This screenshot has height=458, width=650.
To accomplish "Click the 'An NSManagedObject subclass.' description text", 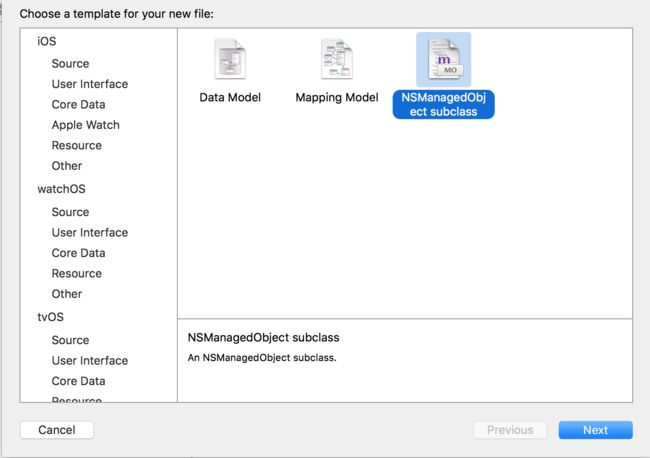I will pyautogui.click(x=262, y=358).
